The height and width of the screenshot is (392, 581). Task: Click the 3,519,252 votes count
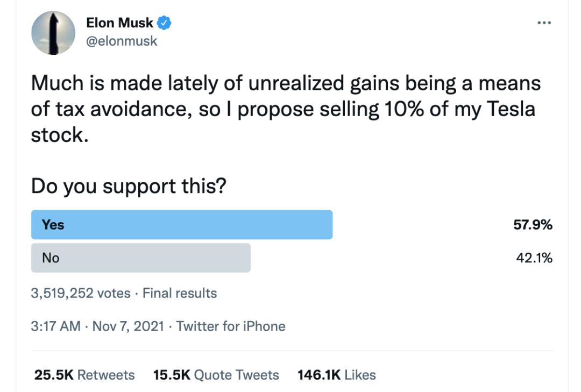81,293
